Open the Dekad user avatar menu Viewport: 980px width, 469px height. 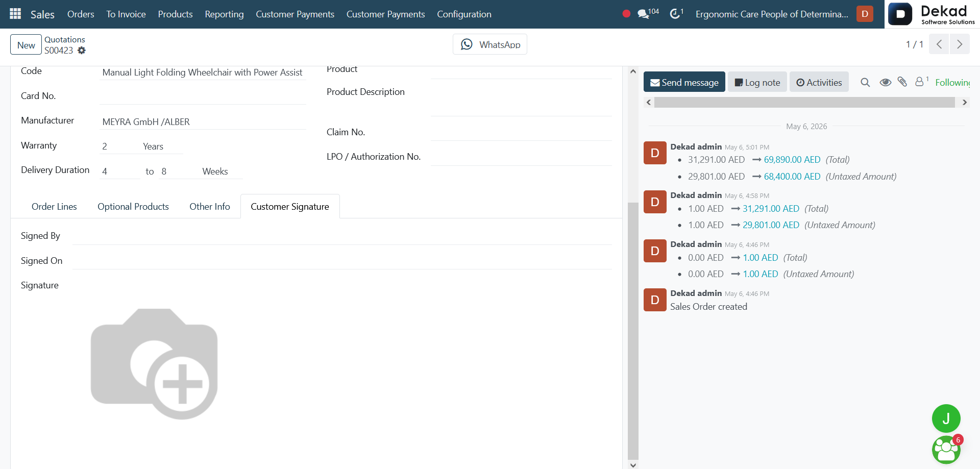[865, 14]
